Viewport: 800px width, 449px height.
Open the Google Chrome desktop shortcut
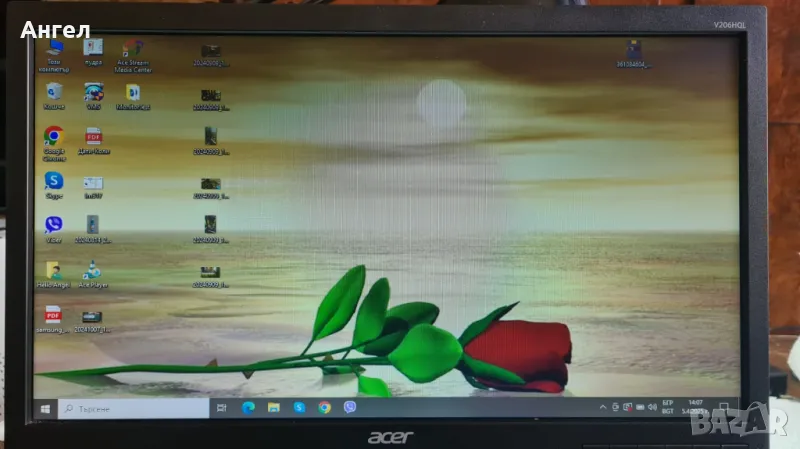[54, 143]
